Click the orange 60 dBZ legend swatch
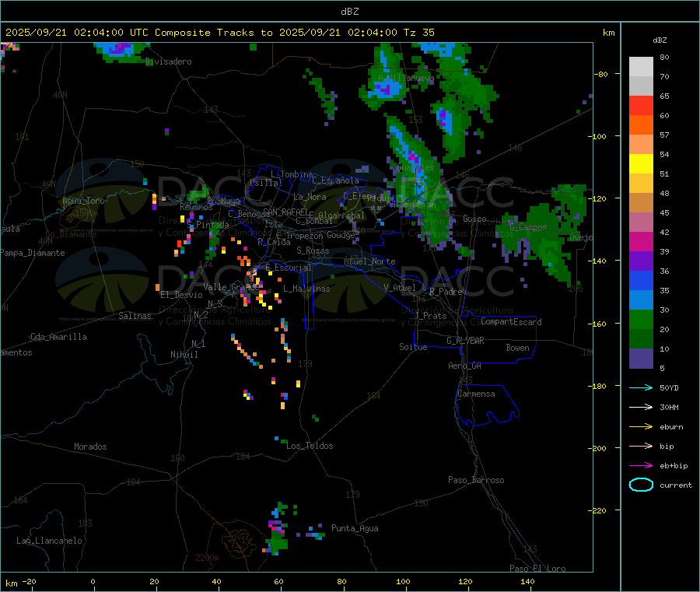The image size is (700, 592). [x=641, y=125]
